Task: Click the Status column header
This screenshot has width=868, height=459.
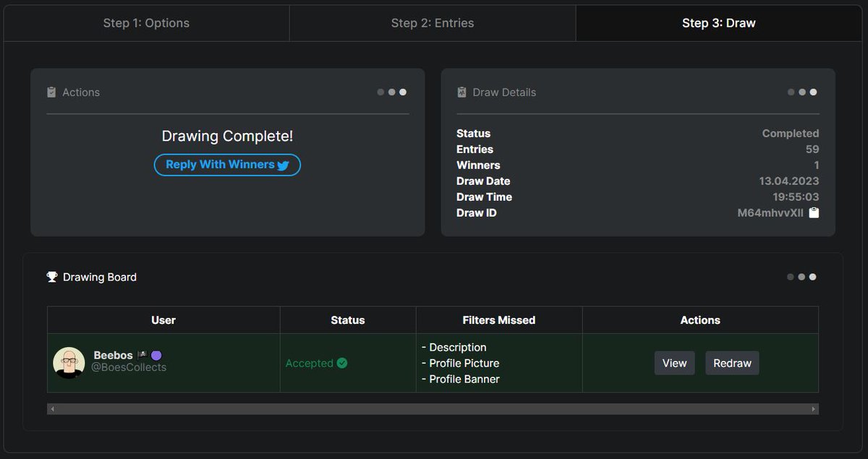Action: [348, 319]
